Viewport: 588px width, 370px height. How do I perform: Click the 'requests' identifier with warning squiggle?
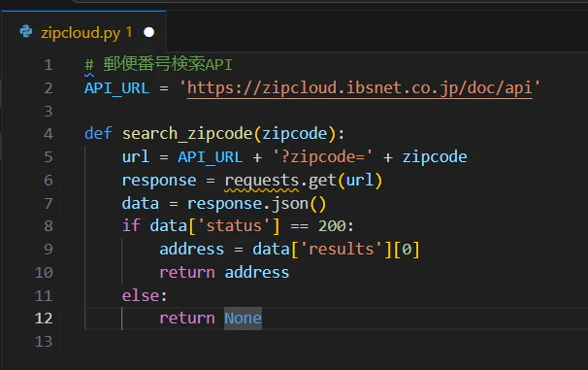(261, 181)
